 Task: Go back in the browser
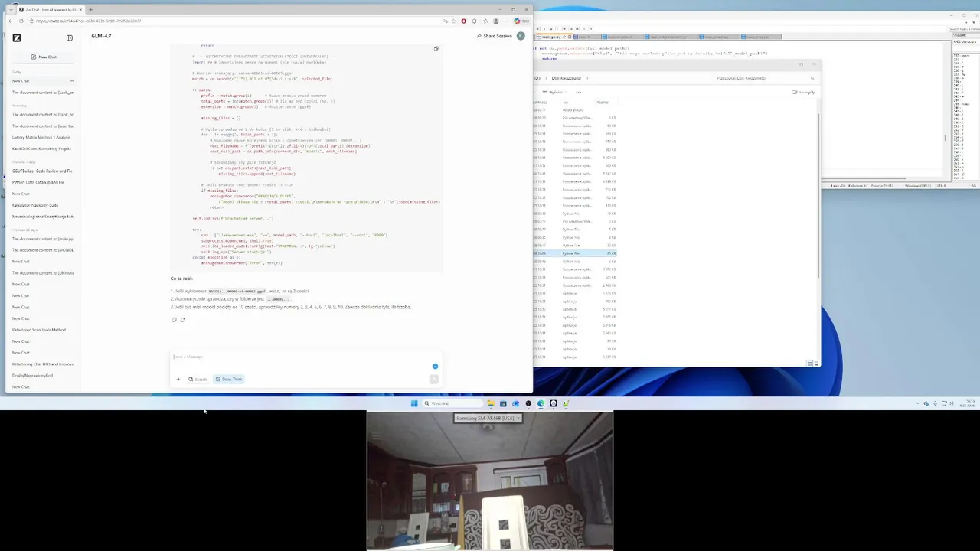[x=11, y=21]
